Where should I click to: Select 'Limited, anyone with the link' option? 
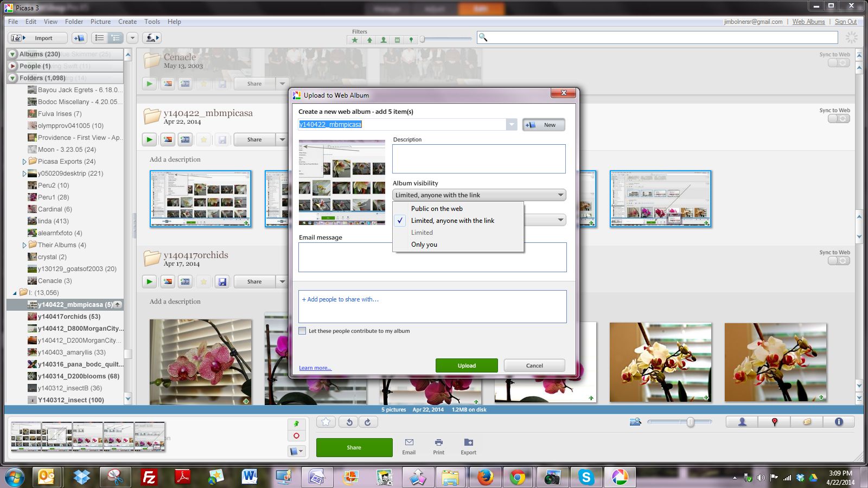(458, 221)
